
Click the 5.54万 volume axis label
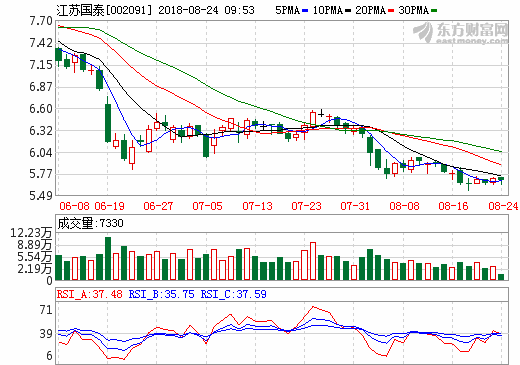click(35, 257)
